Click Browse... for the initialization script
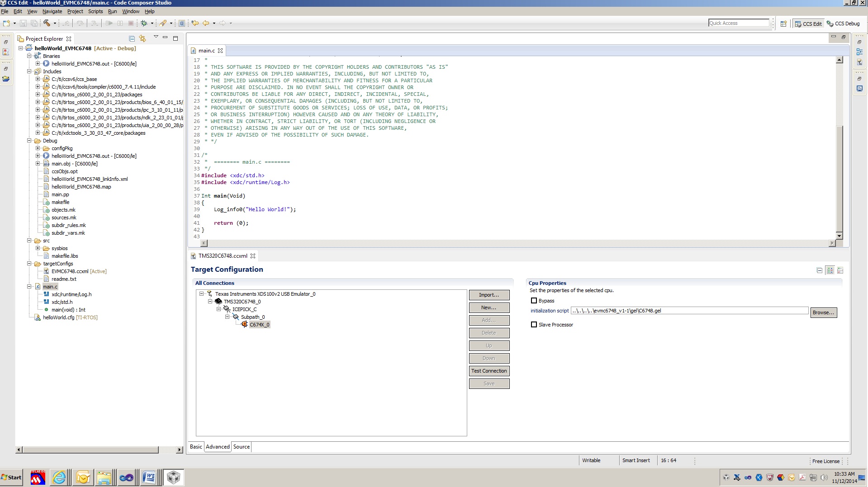Image resolution: width=868 pixels, height=487 pixels. (x=823, y=312)
